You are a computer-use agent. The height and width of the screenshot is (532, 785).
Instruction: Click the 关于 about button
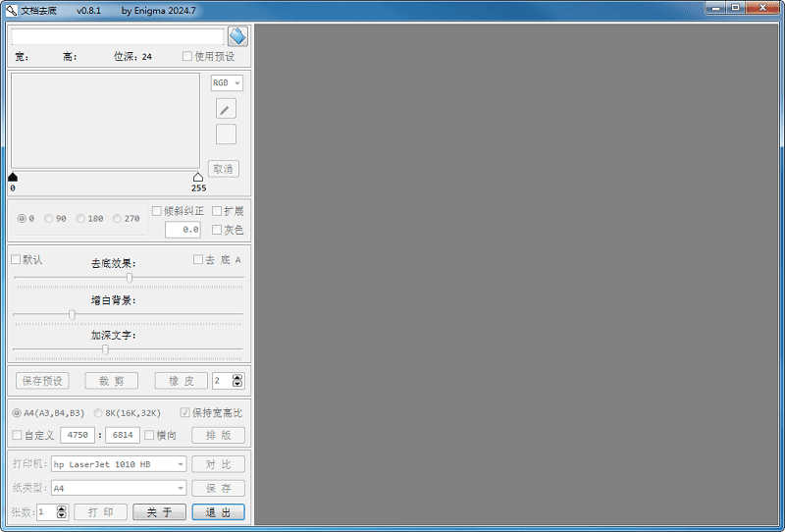click(x=159, y=512)
